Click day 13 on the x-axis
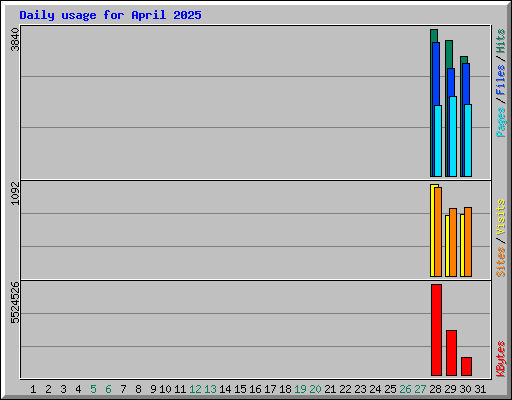 coord(210,389)
